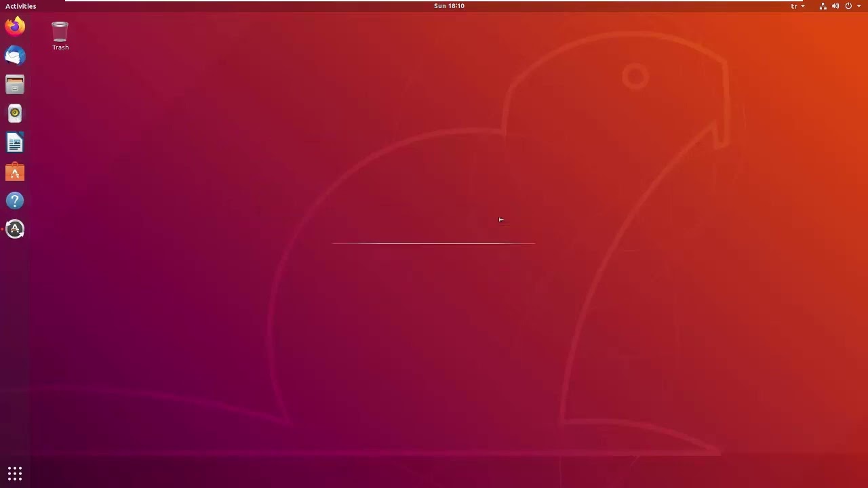Open the Files manager in dock
The height and width of the screenshot is (488, 868).
(x=15, y=85)
